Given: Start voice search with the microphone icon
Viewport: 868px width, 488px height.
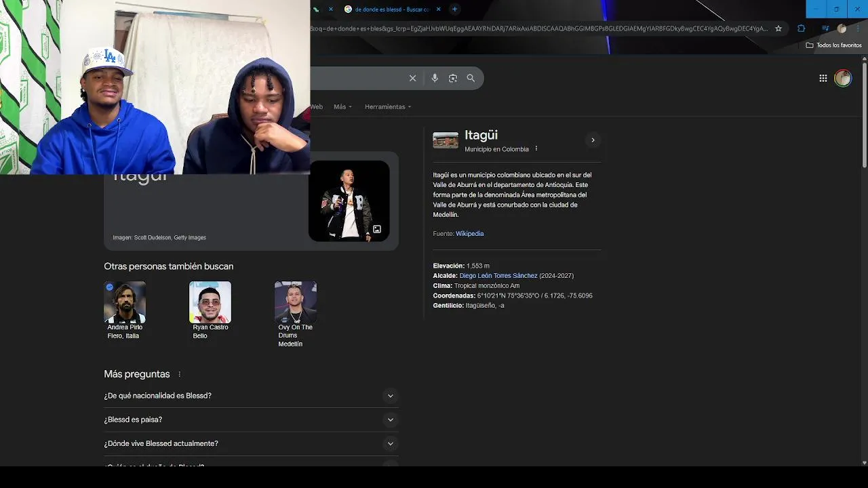Looking at the screenshot, I should (x=435, y=78).
